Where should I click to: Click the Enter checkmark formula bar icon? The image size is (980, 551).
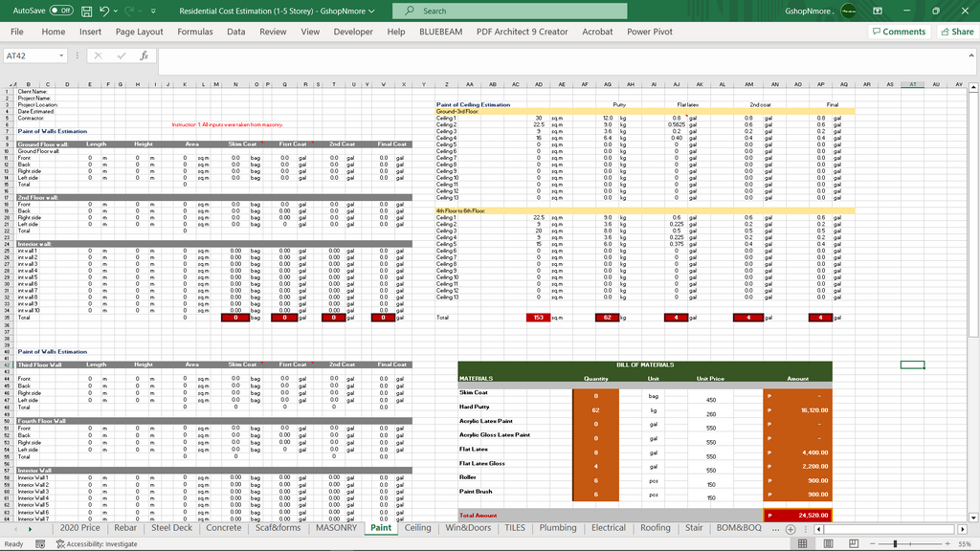[122, 55]
